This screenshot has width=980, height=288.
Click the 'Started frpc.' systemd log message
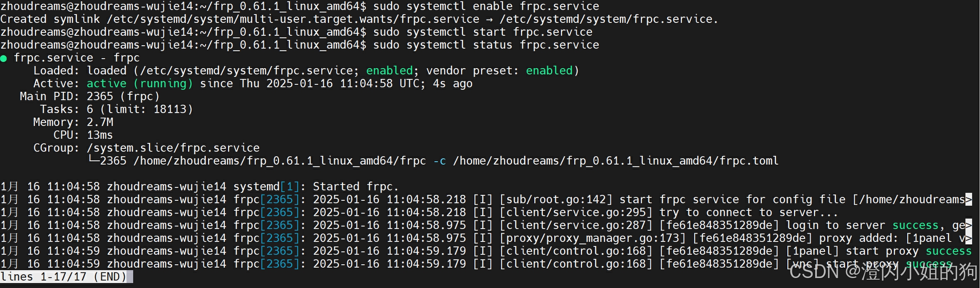click(356, 187)
